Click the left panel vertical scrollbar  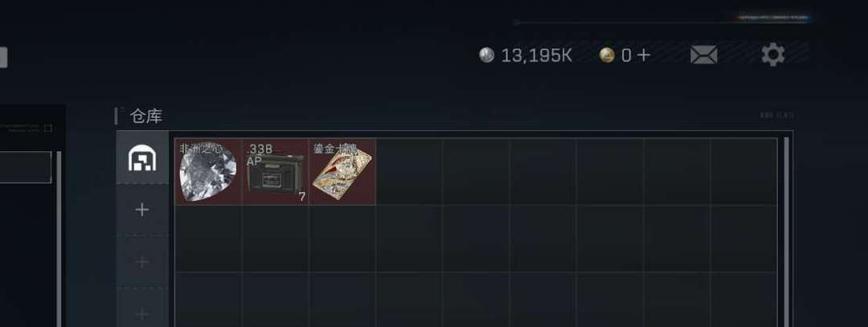pos(59,239)
